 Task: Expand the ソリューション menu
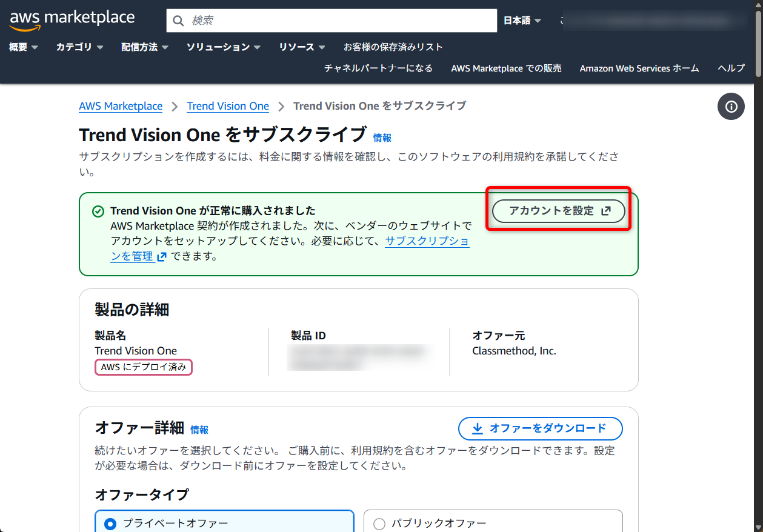[x=224, y=47]
